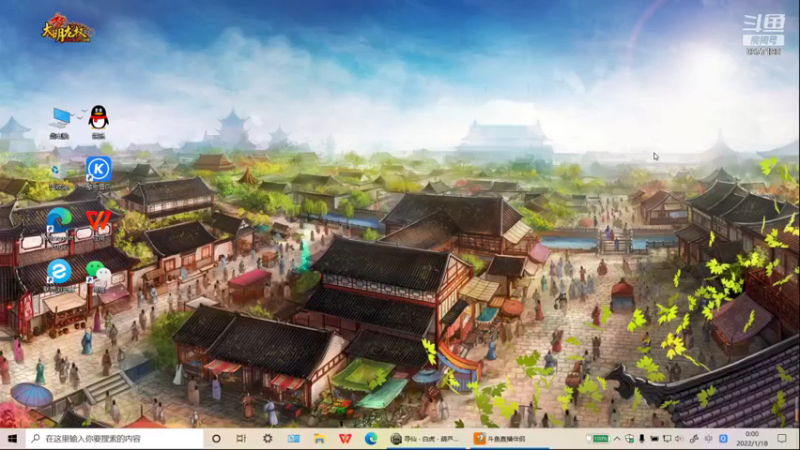800x450 pixels.
Task: Open the Windows Start menu
Action: point(13,438)
